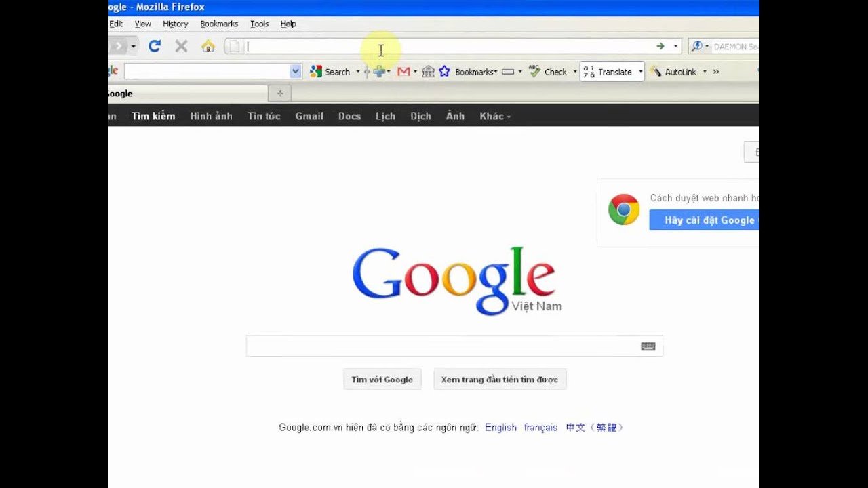Click the rectangle popup blocker icon

click(x=508, y=71)
